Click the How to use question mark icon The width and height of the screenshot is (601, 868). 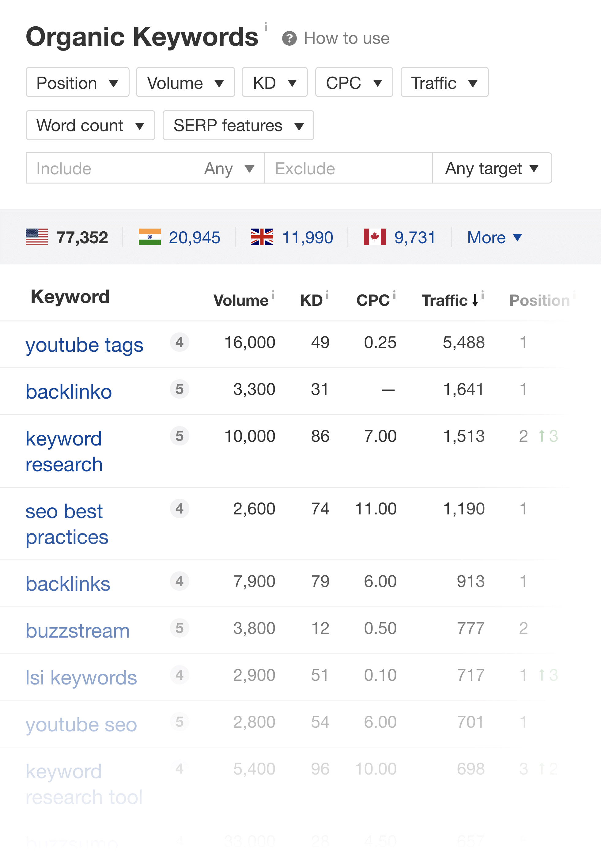[289, 38]
